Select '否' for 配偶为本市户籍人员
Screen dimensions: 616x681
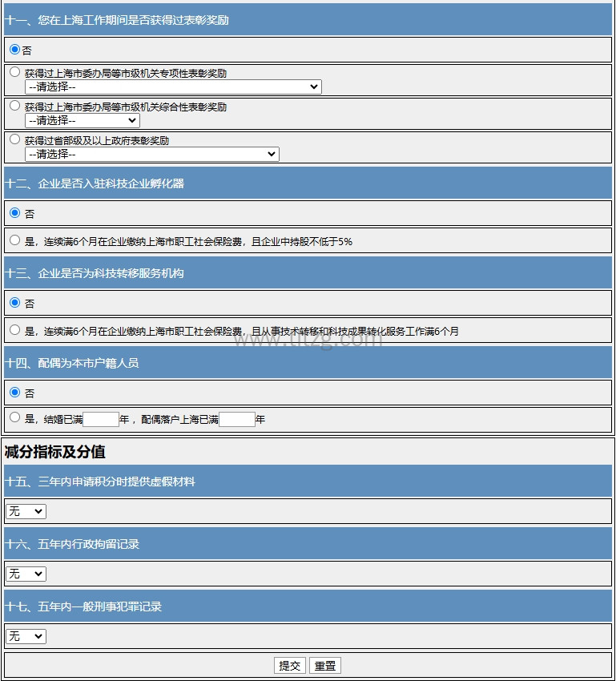[14, 393]
